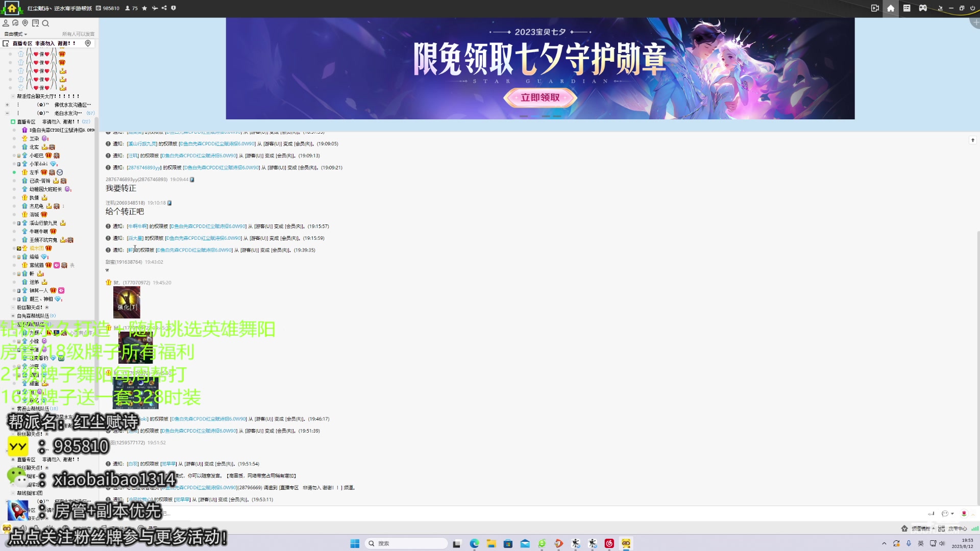The width and height of the screenshot is (980, 551).
Task: Expand the arrow beside the flower gift icon
Action: tap(972, 514)
